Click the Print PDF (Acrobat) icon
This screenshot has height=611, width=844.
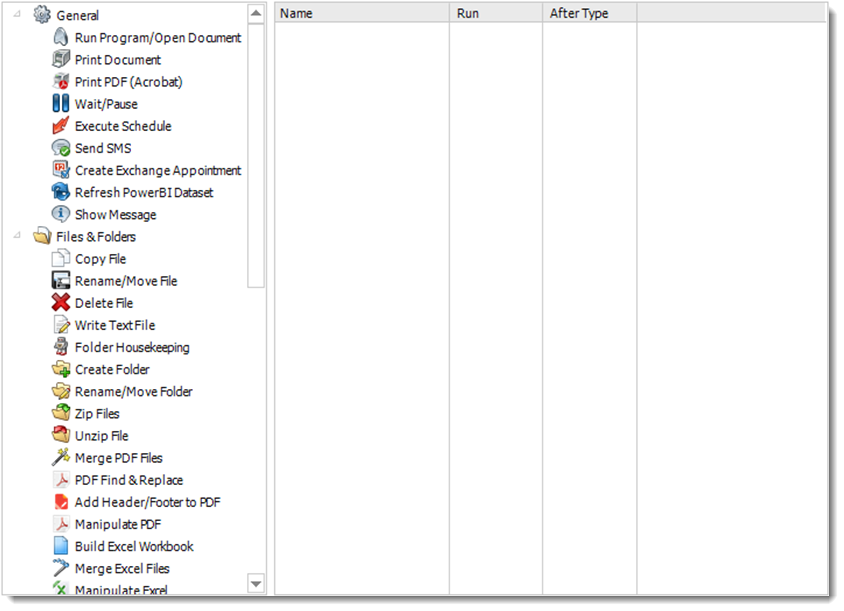click(x=61, y=82)
